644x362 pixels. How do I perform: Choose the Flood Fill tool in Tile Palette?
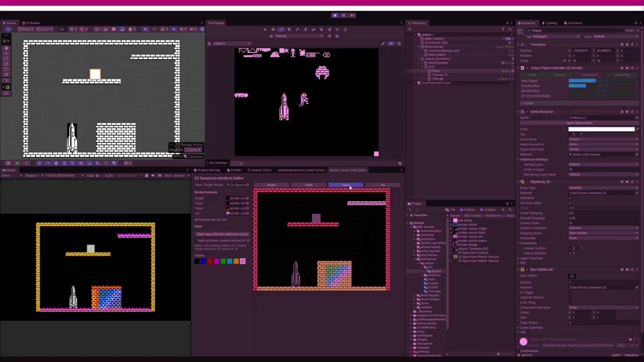tap(313, 29)
